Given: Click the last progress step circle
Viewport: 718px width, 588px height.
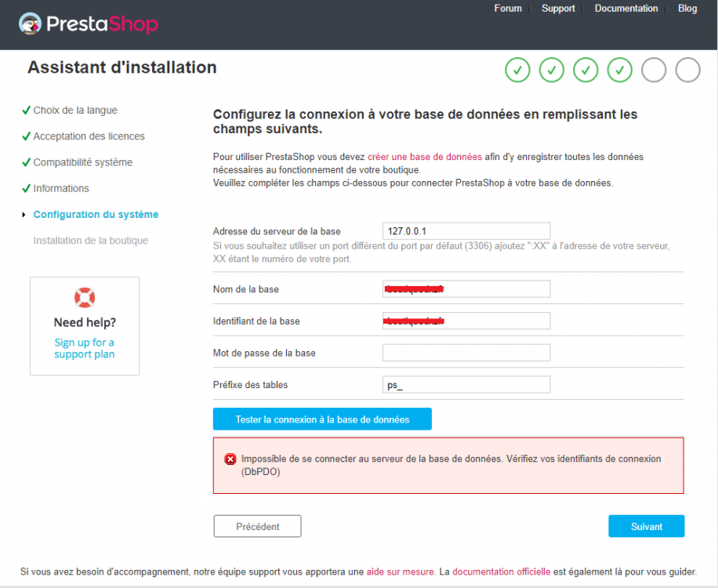Looking at the screenshot, I should pos(687,70).
